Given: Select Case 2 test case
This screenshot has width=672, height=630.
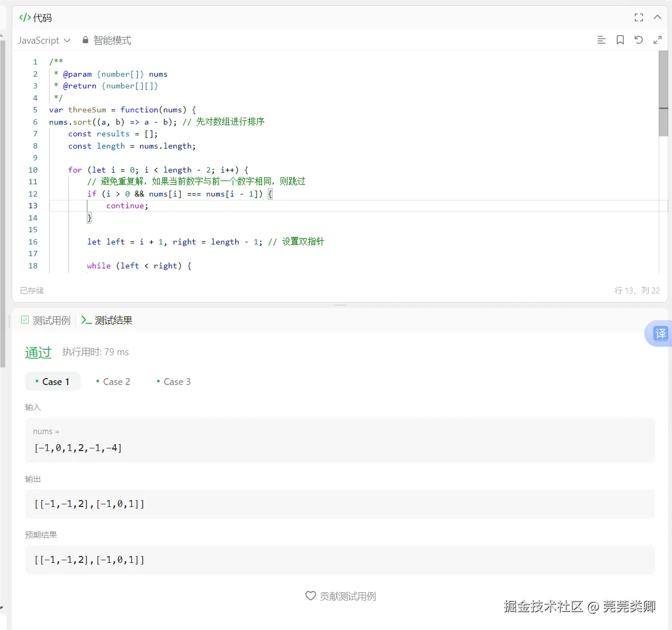Looking at the screenshot, I should point(113,381).
